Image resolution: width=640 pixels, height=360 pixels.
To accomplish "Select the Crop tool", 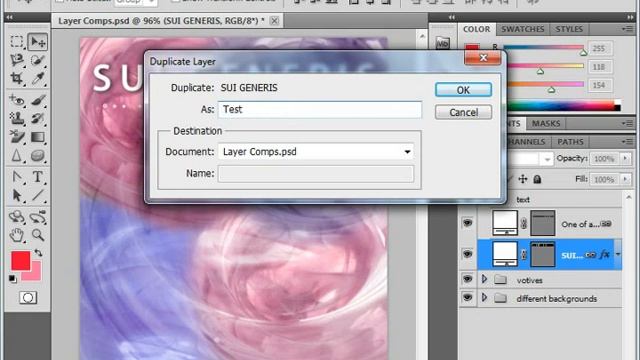I will tap(17, 78).
